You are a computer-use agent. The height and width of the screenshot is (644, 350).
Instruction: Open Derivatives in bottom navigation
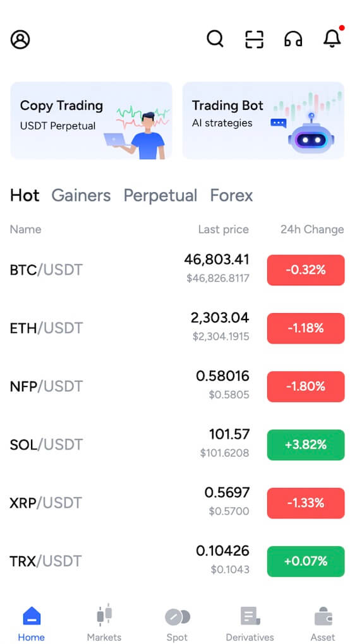coord(250,623)
